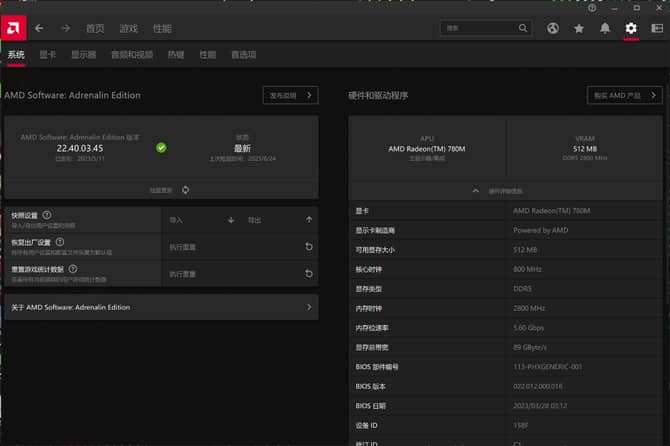Image resolution: width=670 pixels, height=446 pixels.
Task: Click reset icon for 重置游戏统计数据
Action: [x=309, y=273]
